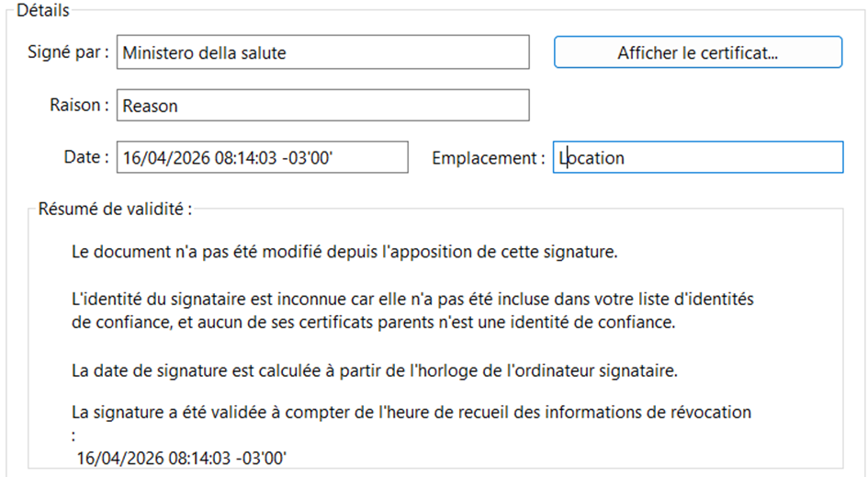Click the signature Date field
Screen dimensions: 868x477
coord(262,157)
